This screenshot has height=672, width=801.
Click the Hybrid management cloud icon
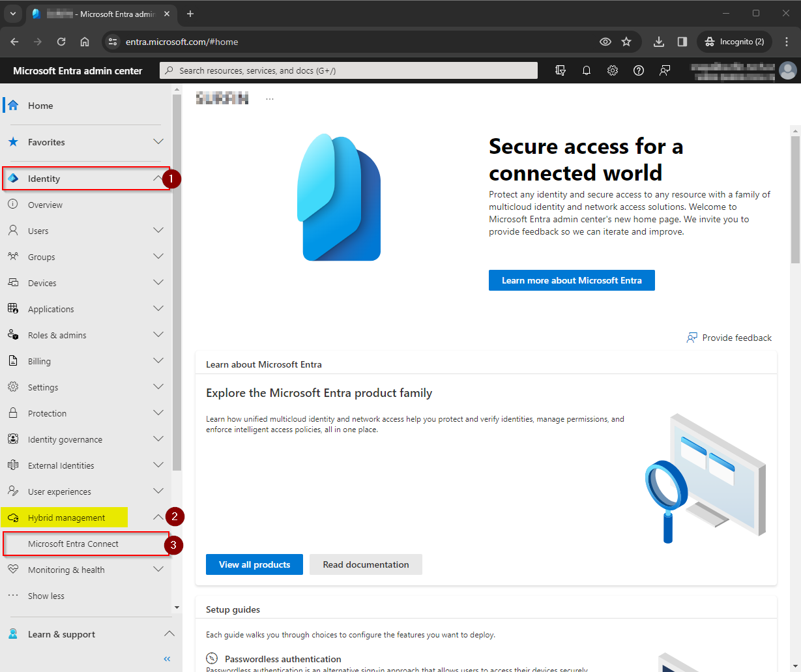13,518
